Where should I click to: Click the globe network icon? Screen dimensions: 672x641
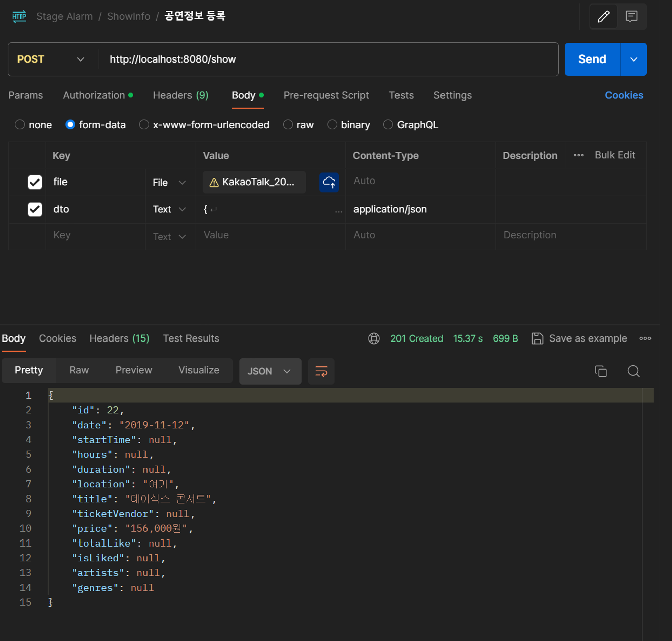374,338
